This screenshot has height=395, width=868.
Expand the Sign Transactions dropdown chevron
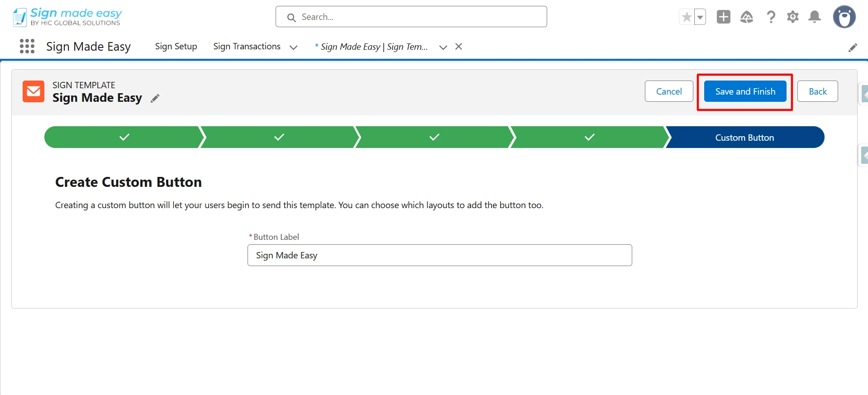(293, 47)
